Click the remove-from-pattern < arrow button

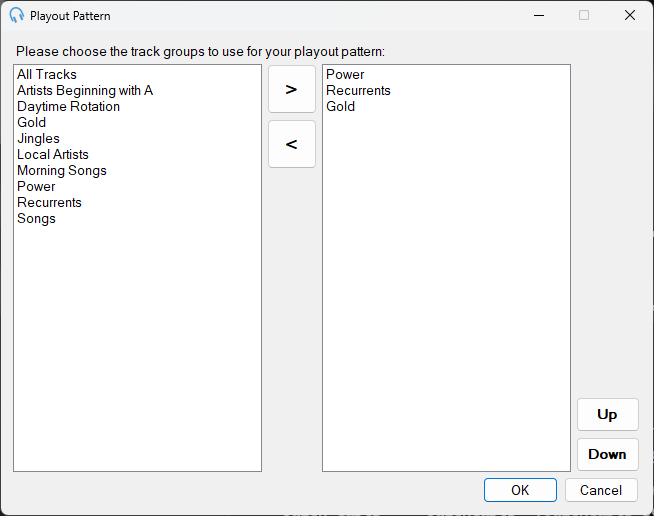[x=292, y=144]
